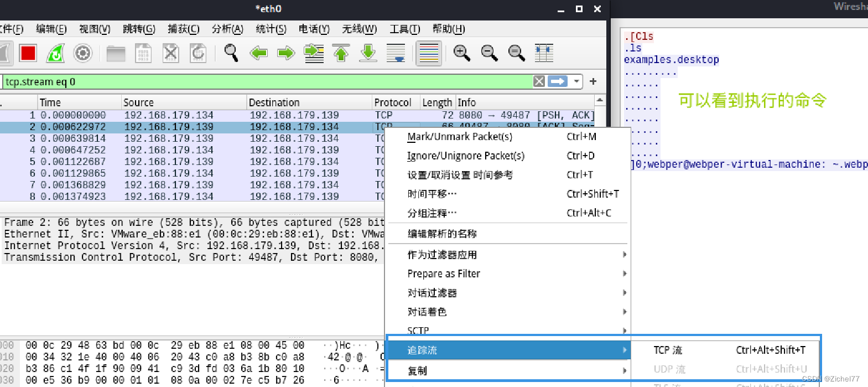
Task: Zoom out on the main window text
Action: [489, 53]
